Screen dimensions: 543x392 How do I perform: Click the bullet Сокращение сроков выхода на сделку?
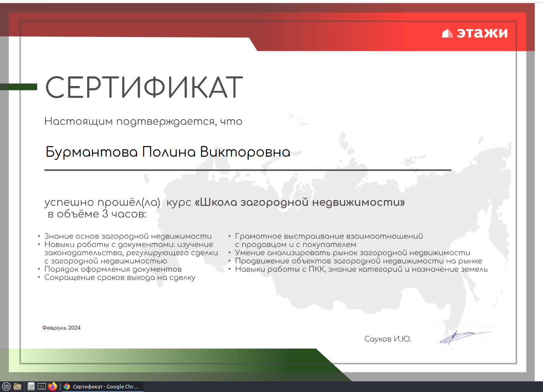120,278
